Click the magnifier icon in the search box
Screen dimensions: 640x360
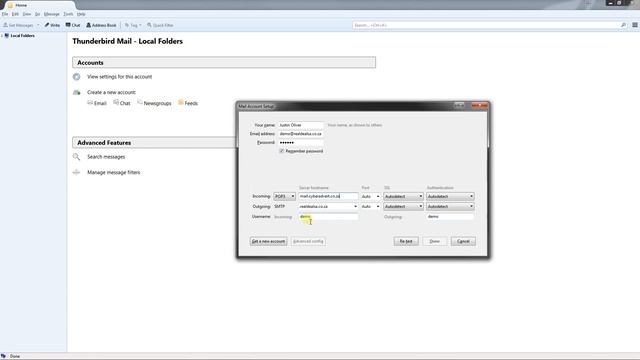click(623, 25)
